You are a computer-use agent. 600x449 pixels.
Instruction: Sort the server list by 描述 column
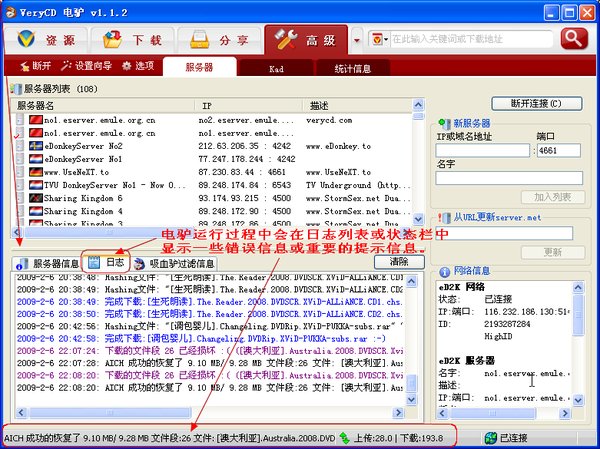(357, 106)
